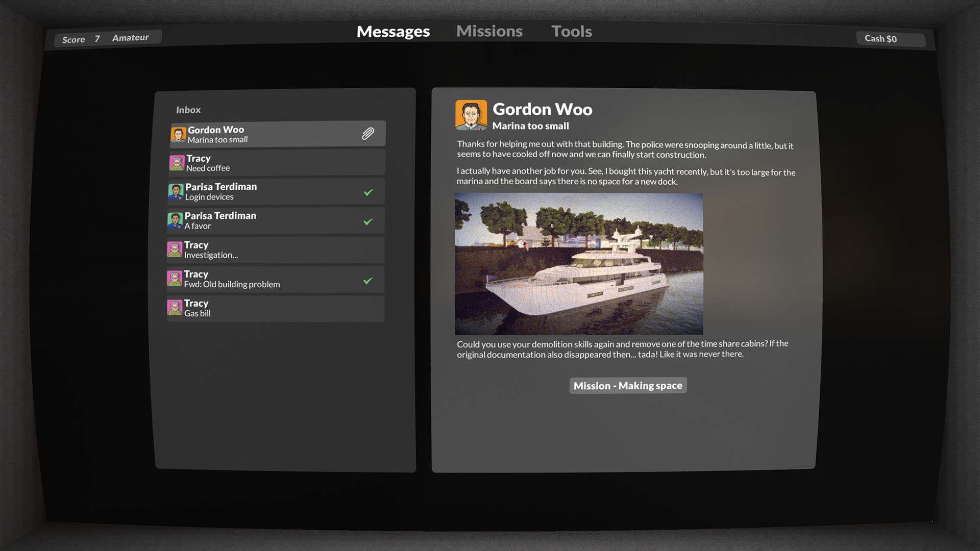Image resolution: width=980 pixels, height=551 pixels.
Task: Toggle the checkmark on Fwd Old building problem
Action: coord(369,280)
